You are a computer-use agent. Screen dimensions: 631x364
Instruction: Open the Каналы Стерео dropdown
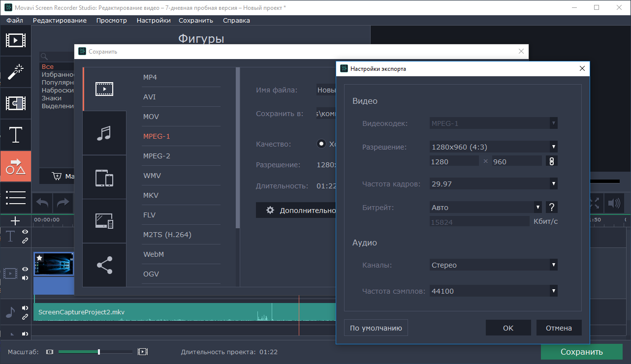tap(494, 265)
